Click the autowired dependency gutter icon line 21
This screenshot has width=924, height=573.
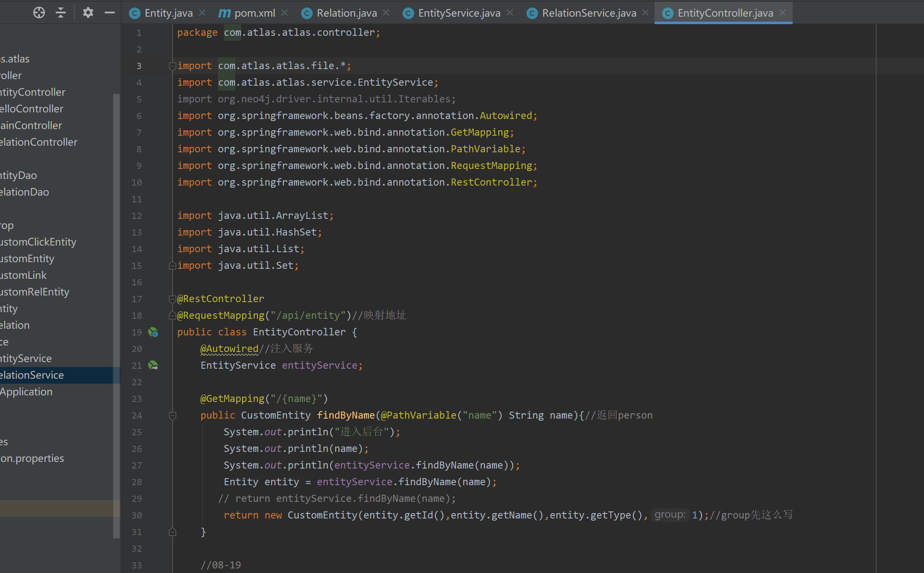[x=153, y=366]
